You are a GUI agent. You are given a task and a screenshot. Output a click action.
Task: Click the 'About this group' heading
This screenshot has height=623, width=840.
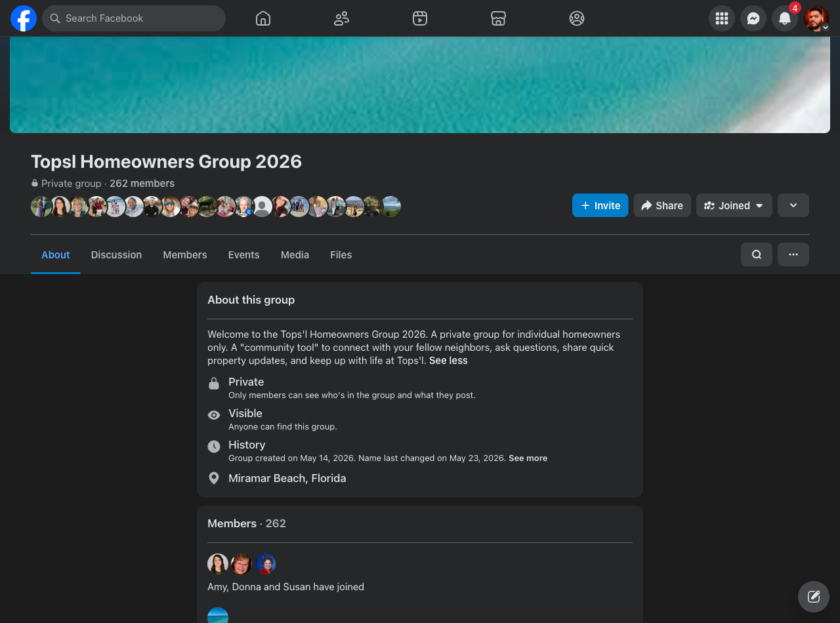251,300
